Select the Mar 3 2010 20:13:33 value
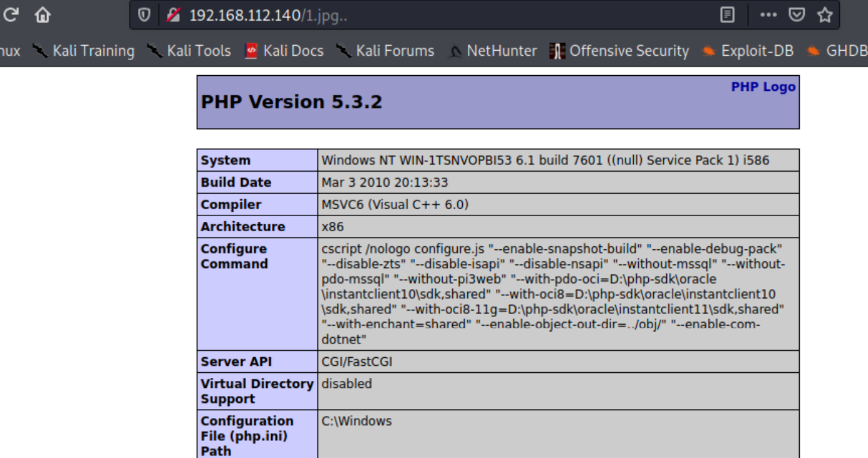This screenshot has width=868, height=458. (385, 182)
